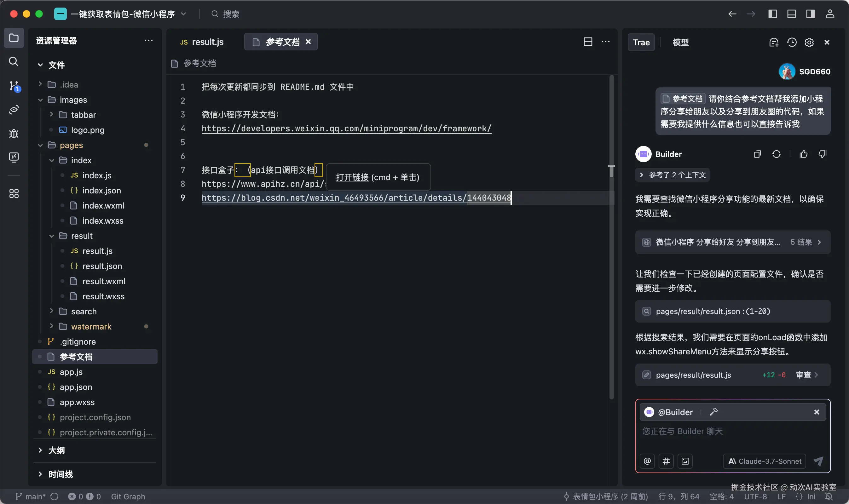Open the Source Control sidebar icon
Viewport: 849px width, 504px height.
[14, 86]
